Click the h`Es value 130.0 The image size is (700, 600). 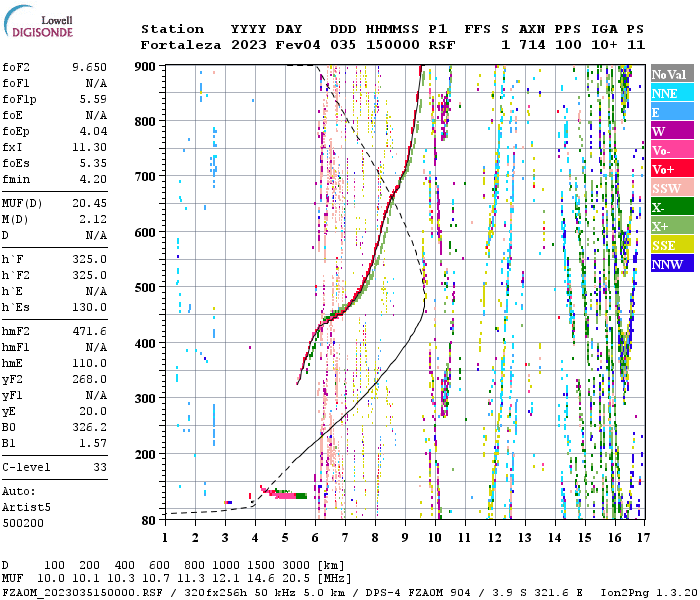tap(89, 308)
